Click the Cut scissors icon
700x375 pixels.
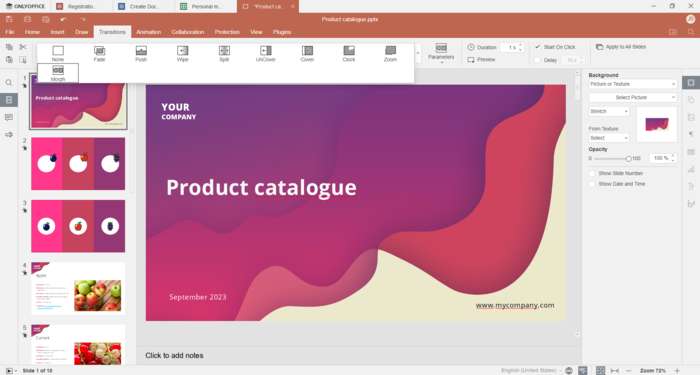(23, 47)
